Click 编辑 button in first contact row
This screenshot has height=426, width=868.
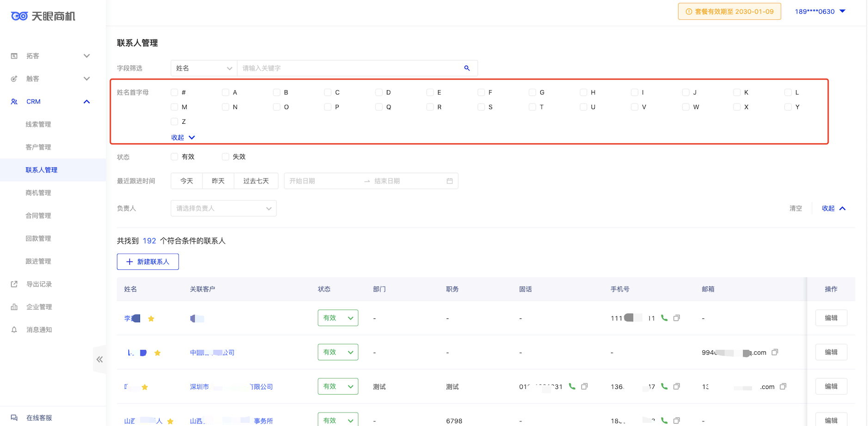[x=831, y=318]
